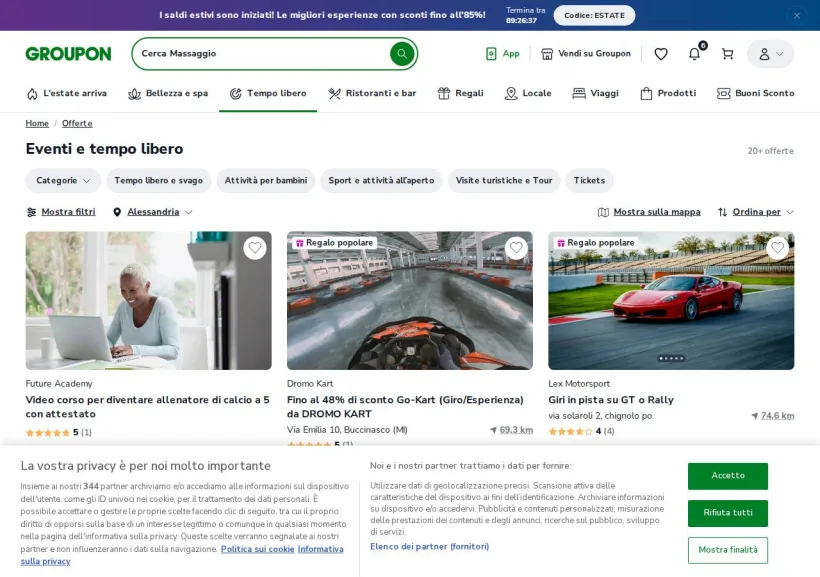Open the Locale menu
Viewport: 820px width, 577px height.
tap(528, 93)
